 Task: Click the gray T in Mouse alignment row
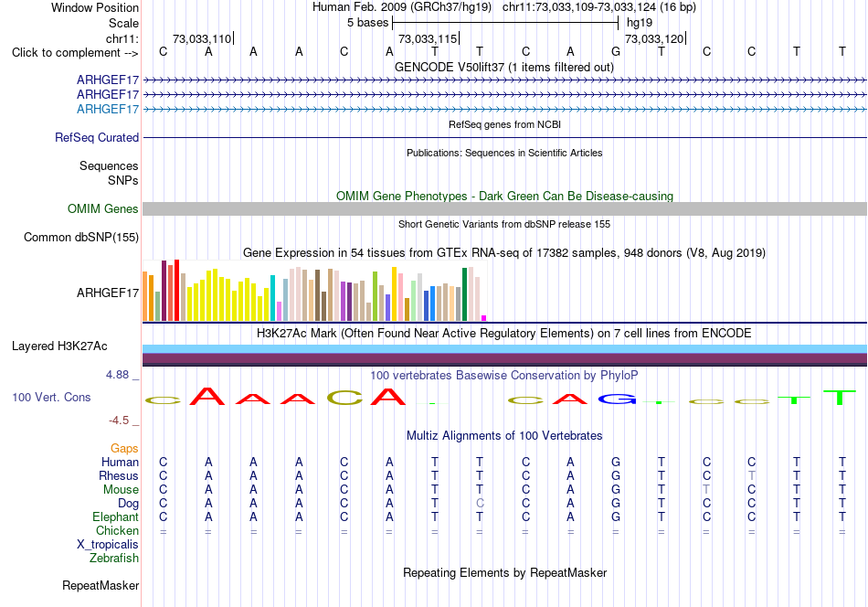pyautogui.click(x=705, y=490)
